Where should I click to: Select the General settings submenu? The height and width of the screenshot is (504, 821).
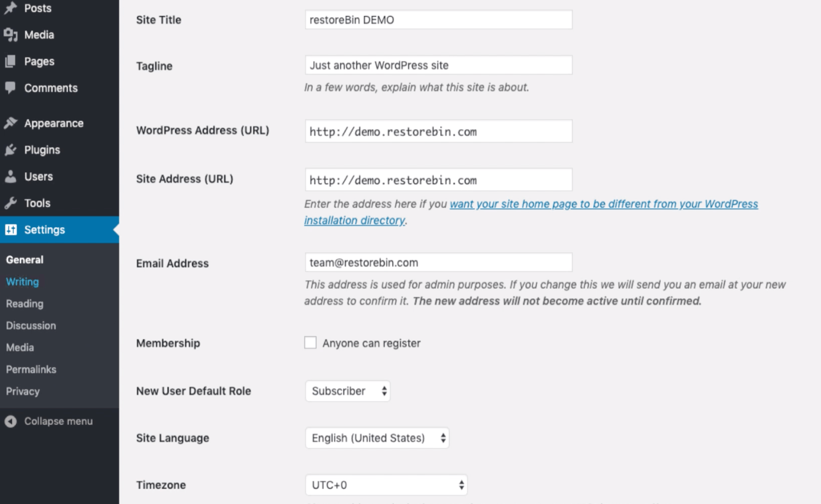point(25,260)
